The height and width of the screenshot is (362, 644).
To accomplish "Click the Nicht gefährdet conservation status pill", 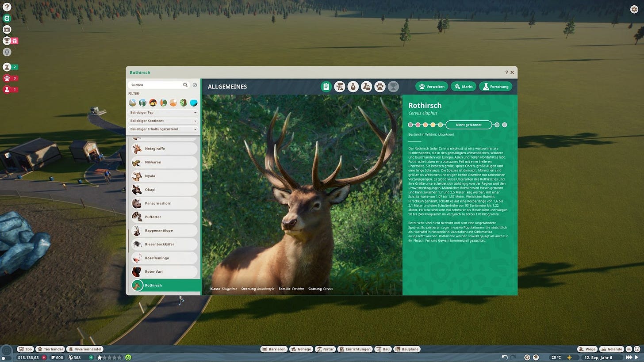I will pyautogui.click(x=468, y=125).
